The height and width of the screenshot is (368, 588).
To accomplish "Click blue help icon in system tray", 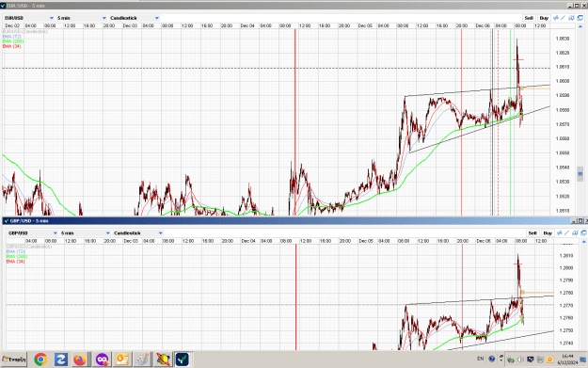I will pos(492,359).
